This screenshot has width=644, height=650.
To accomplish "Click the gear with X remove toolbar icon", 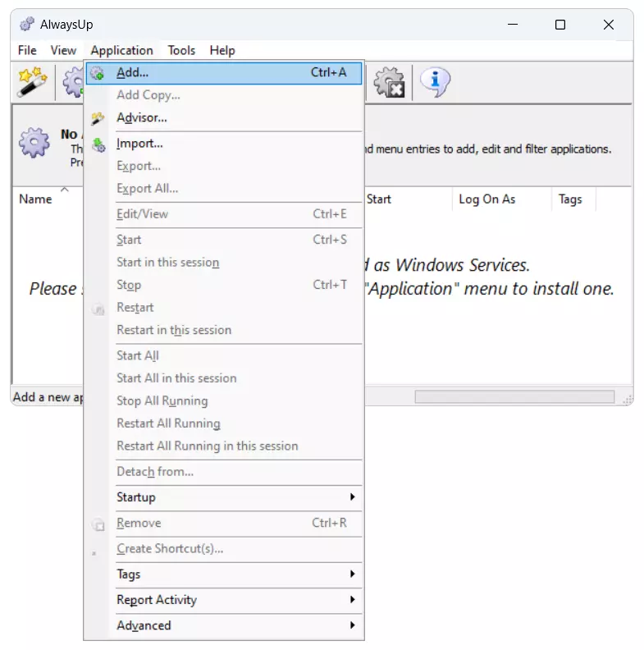I will click(x=389, y=83).
